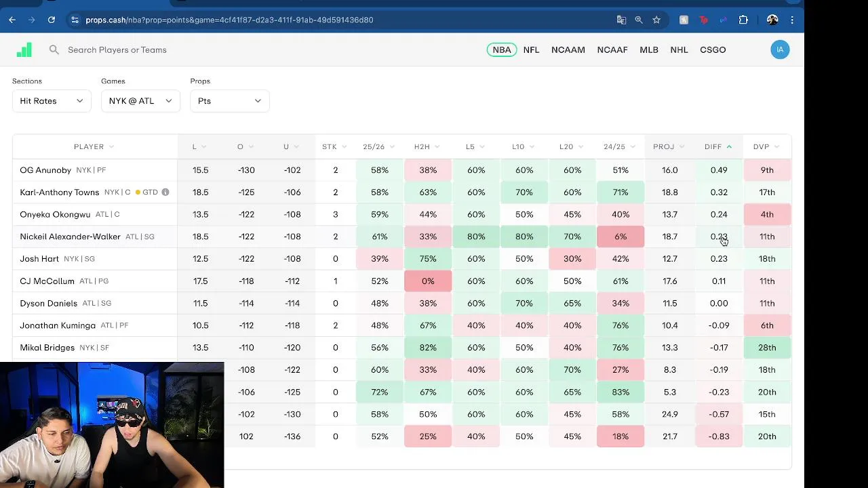This screenshot has height=488, width=868.
Task: Open OG Anunoby player row
Action: tap(401, 170)
